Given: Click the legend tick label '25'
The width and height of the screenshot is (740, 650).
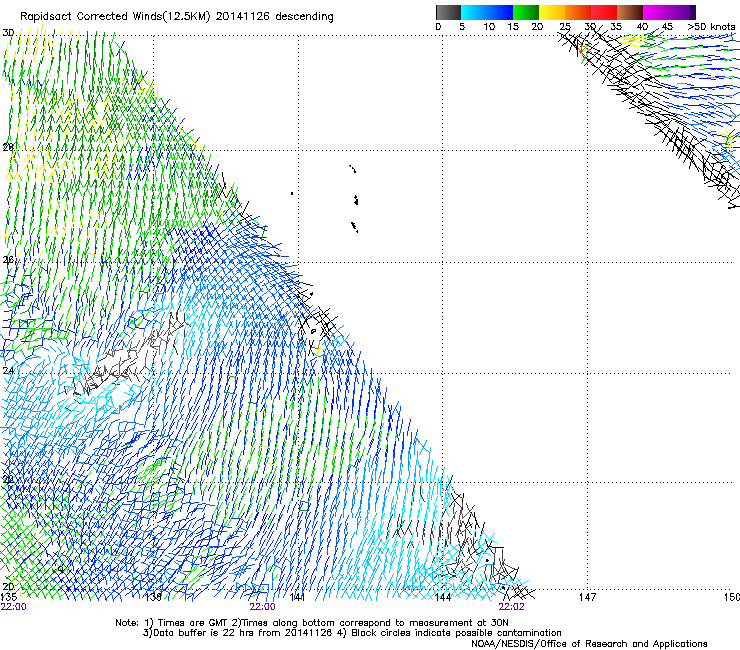Looking at the screenshot, I should click(x=565, y=27).
